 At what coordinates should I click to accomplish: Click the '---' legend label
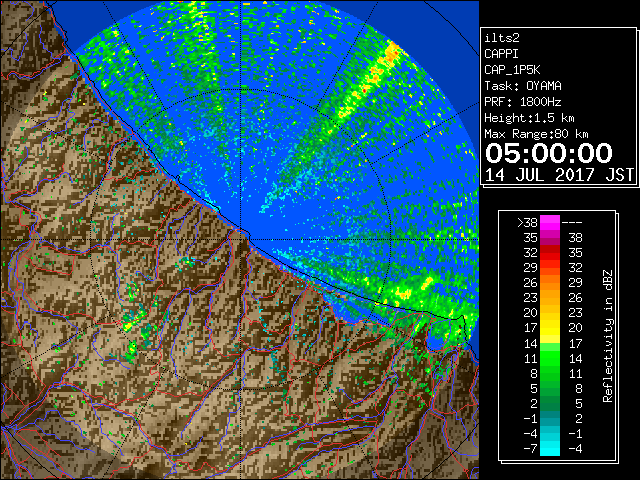[x=572, y=223]
